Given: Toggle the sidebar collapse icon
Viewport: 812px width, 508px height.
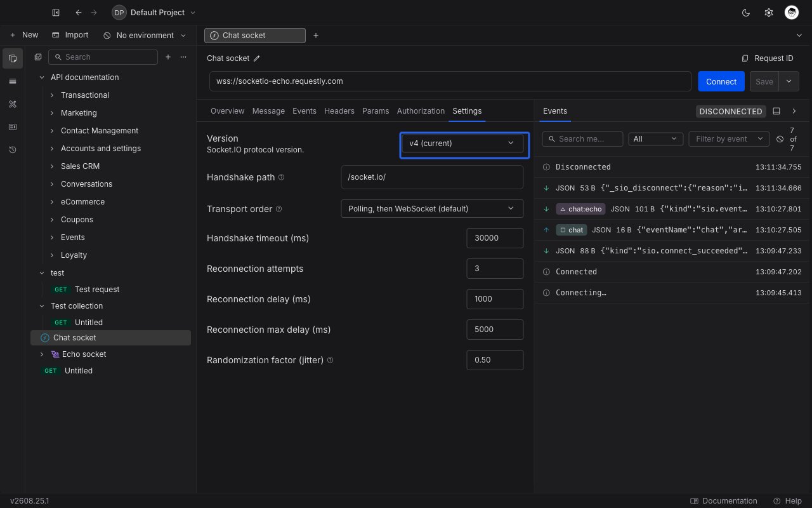Looking at the screenshot, I should coord(56,13).
